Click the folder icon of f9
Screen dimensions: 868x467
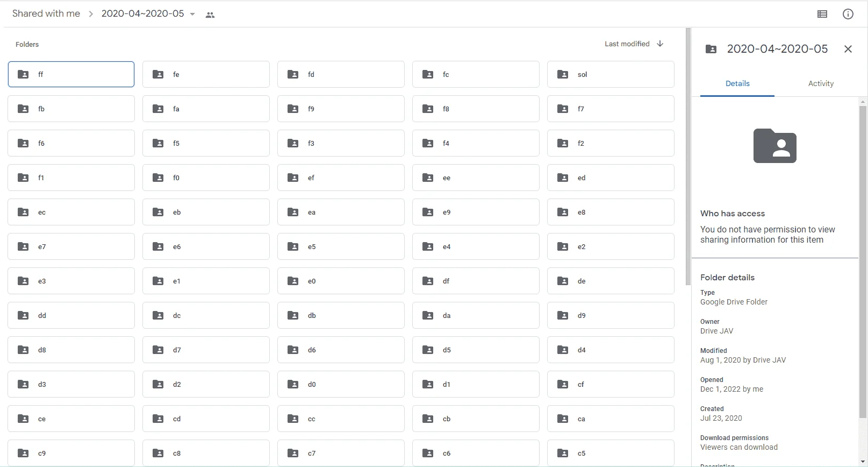click(x=293, y=109)
